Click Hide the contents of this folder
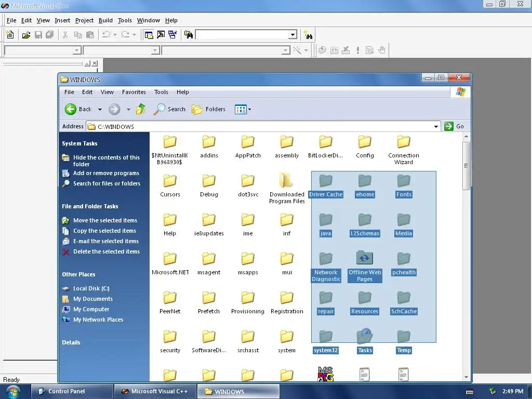Image resolution: width=532 pixels, height=399 pixels. click(106, 161)
